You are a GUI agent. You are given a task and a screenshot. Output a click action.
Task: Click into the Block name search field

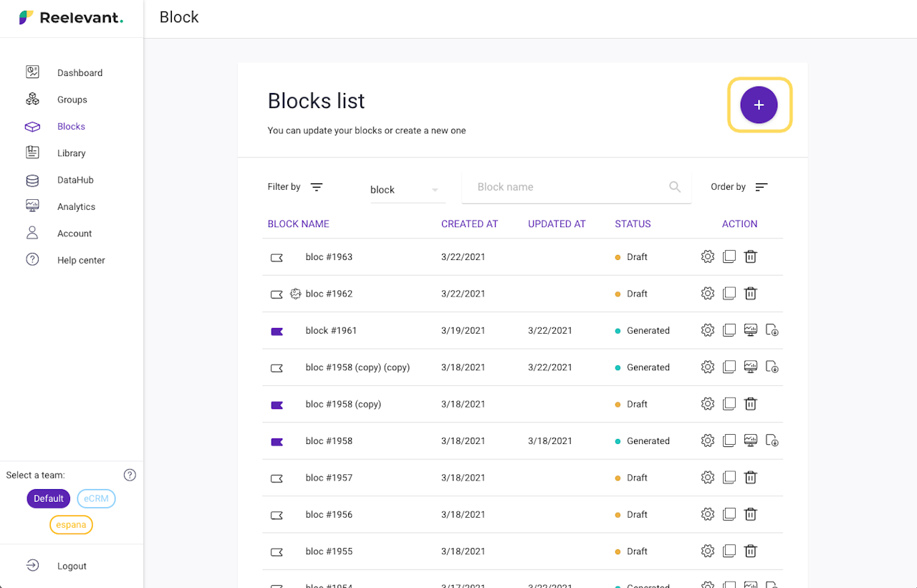pos(566,187)
